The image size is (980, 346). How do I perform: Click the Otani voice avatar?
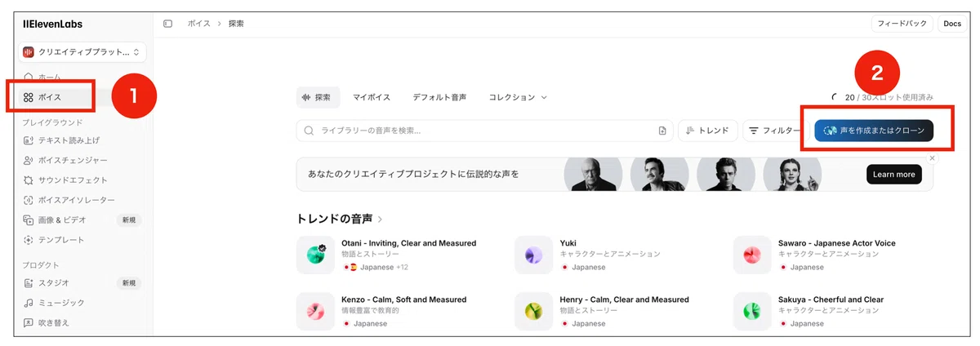315,255
